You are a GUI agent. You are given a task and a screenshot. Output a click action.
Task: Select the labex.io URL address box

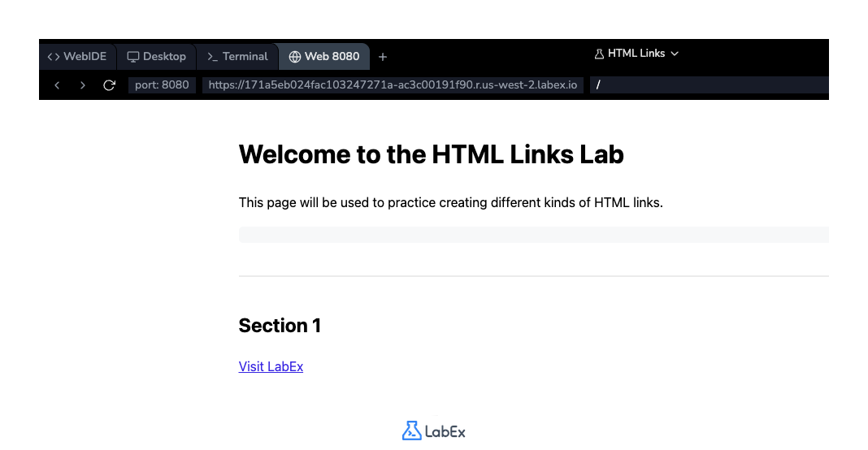click(x=393, y=85)
